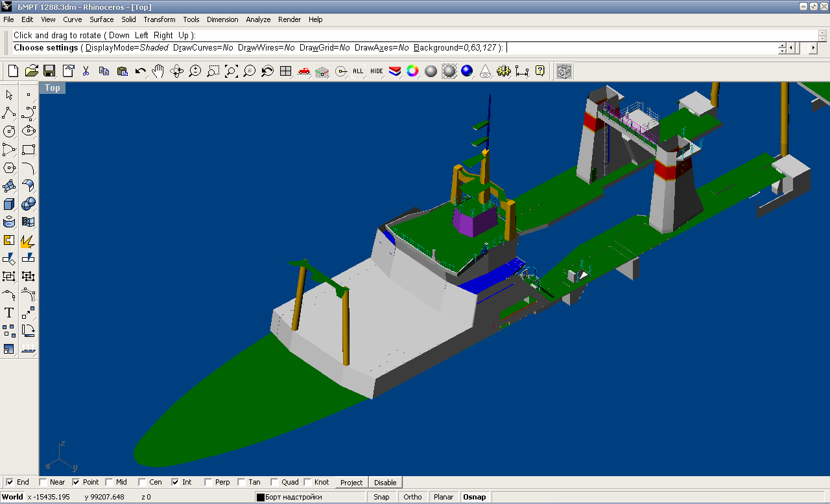
Task: Toggle the Mid osnap checkbox
Action: pyautogui.click(x=110, y=482)
